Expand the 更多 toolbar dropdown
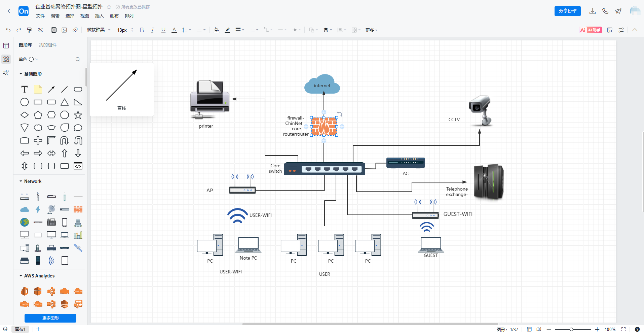The height and width of the screenshot is (333, 644). pyautogui.click(x=371, y=30)
